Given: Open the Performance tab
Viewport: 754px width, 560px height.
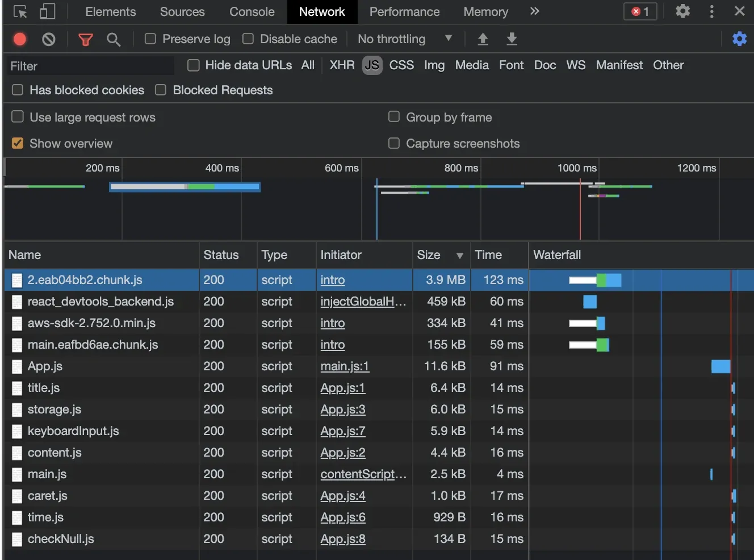Looking at the screenshot, I should tap(404, 12).
